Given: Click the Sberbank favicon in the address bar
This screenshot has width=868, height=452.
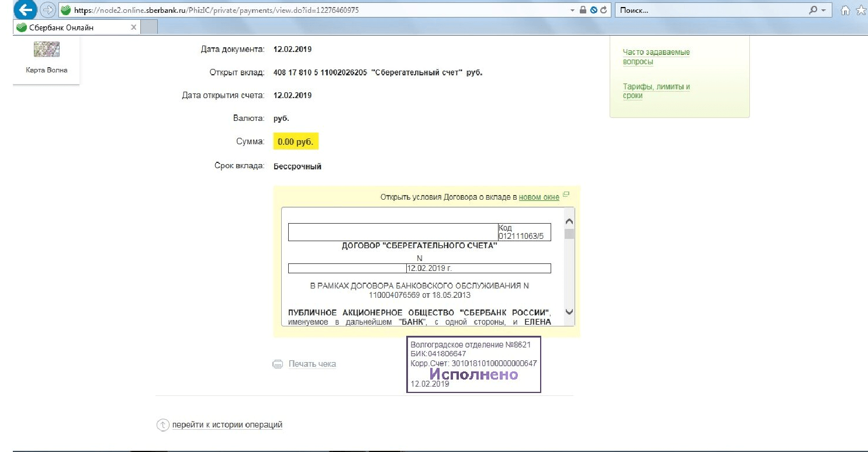Looking at the screenshot, I should [65, 10].
